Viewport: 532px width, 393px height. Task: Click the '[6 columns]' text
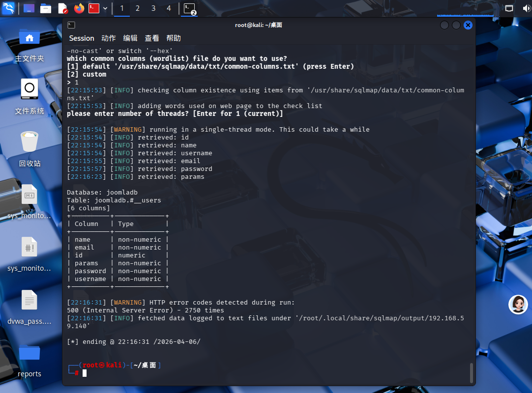tap(89, 208)
